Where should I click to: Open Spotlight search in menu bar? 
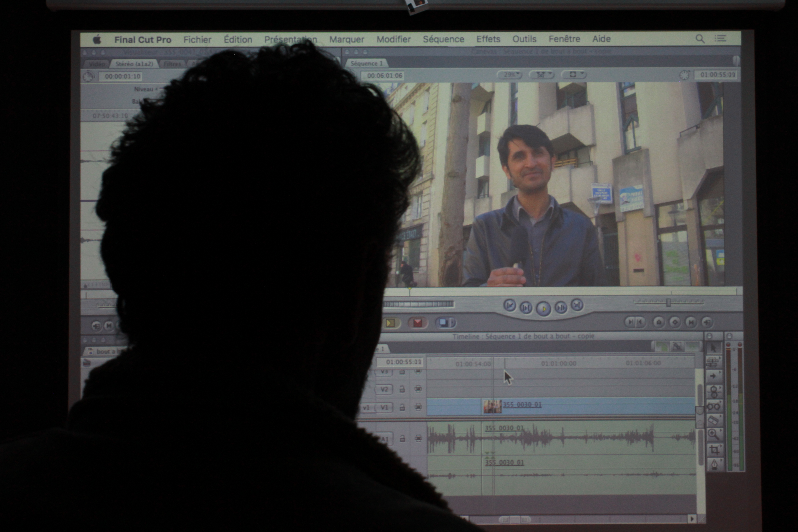[x=700, y=39]
